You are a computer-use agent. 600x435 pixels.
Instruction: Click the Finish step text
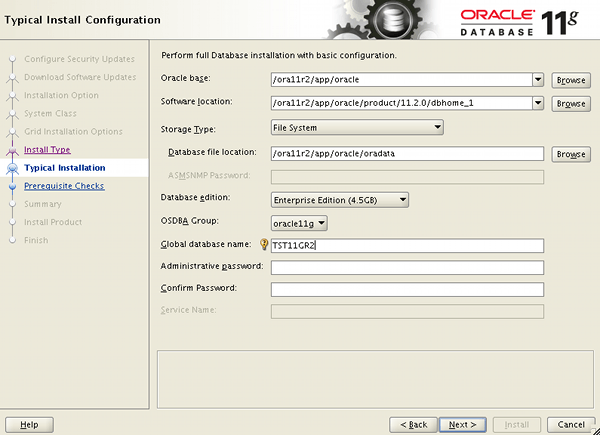tap(36, 240)
